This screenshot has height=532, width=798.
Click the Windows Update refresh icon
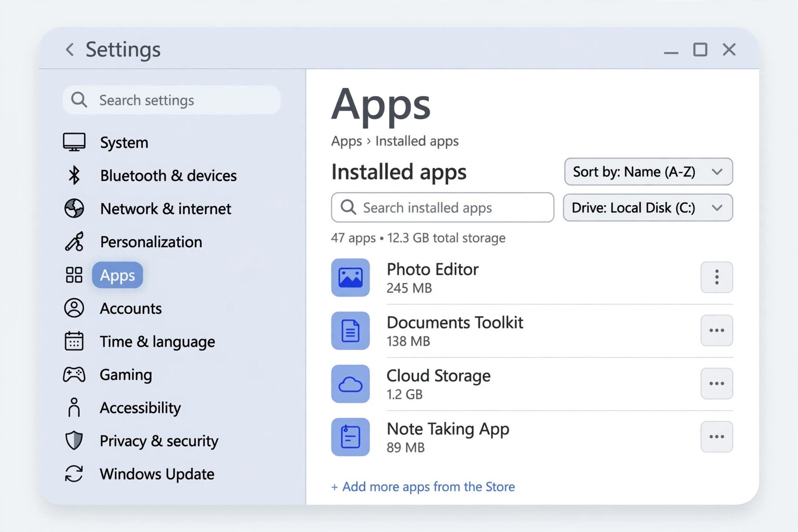point(74,474)
